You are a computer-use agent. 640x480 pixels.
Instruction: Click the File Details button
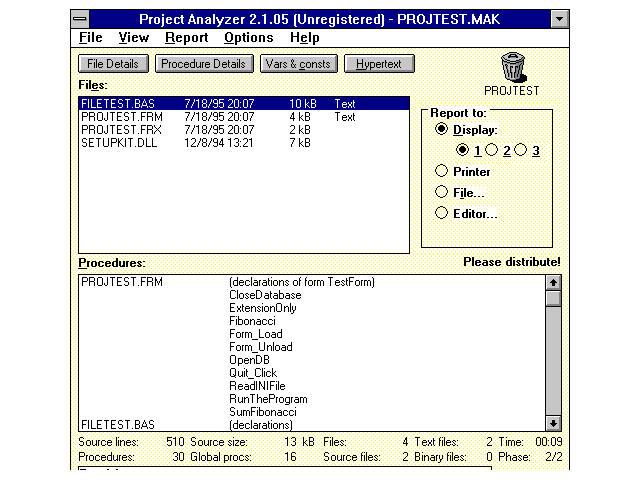pos(113,64)
